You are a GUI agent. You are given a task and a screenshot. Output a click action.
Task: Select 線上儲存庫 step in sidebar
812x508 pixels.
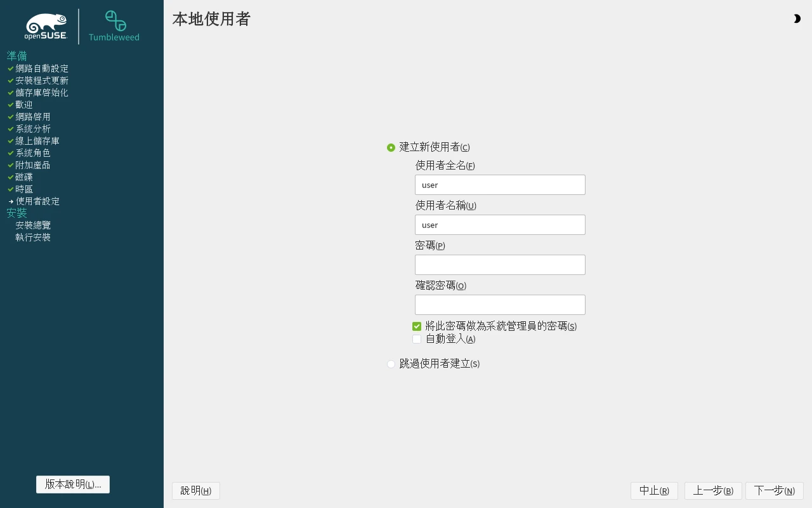37,141
